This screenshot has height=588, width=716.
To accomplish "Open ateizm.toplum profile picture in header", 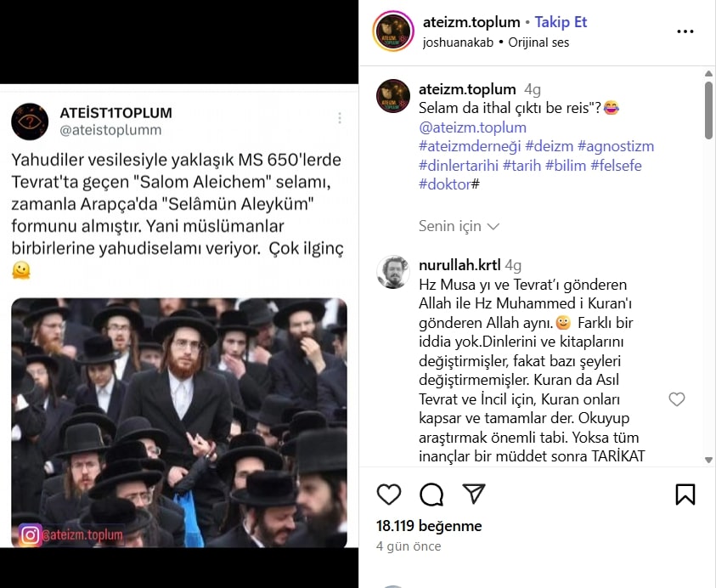I will (393, 31).
